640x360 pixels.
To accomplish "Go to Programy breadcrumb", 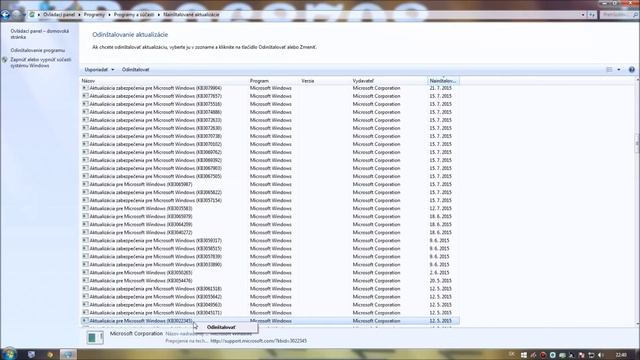I will tap(94, 15).
